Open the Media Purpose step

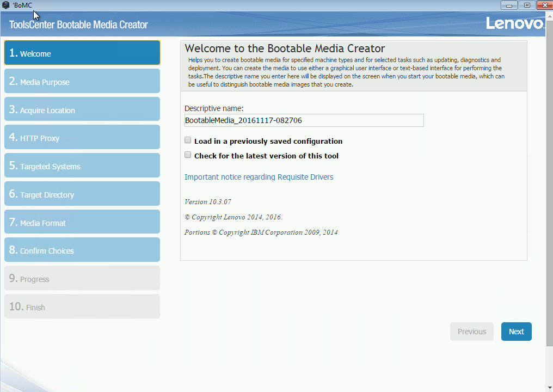(82, 81)
